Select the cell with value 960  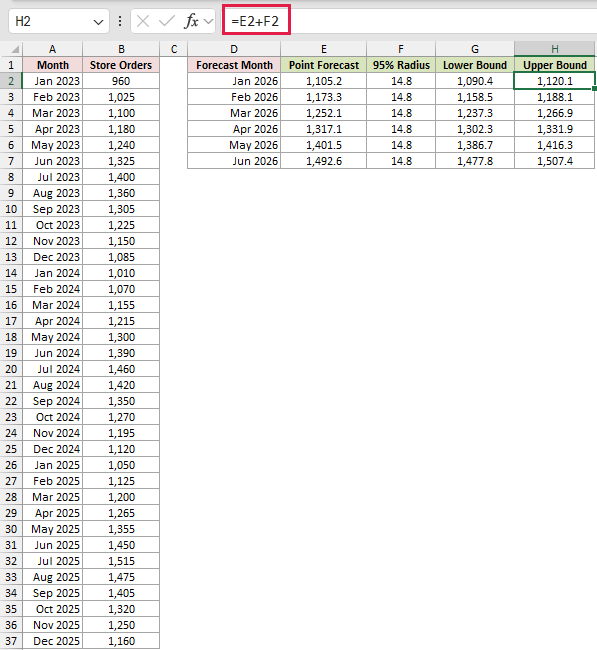coord(121,81)
